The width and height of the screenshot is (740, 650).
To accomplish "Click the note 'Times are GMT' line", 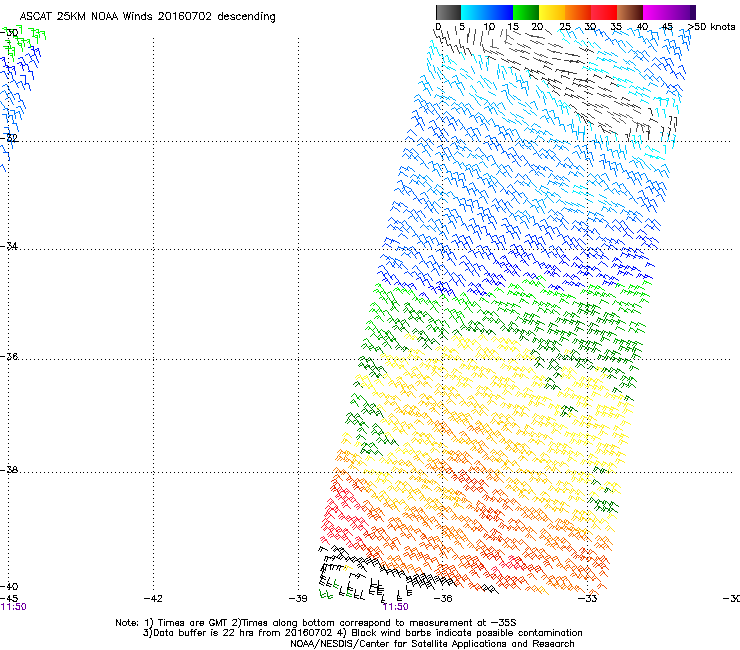I will point(316,623).
